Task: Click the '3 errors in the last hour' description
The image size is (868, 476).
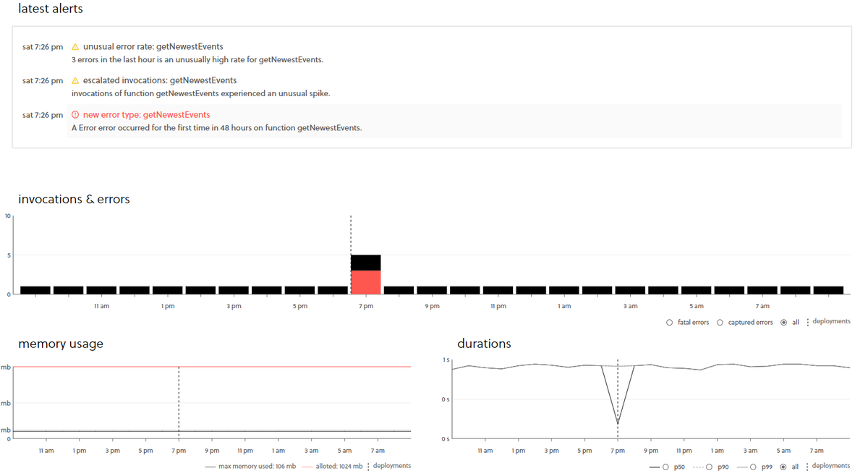Action: [x=197, y=60]
